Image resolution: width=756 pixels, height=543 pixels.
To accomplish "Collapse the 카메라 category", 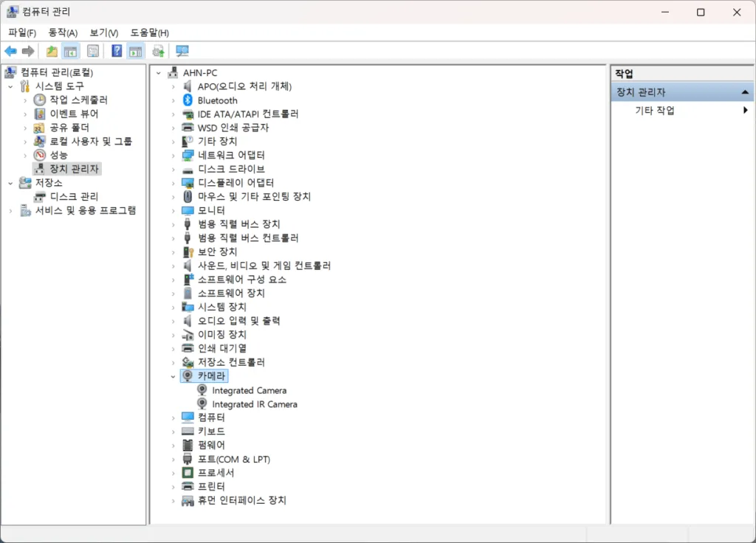I will tap(173, 376).
